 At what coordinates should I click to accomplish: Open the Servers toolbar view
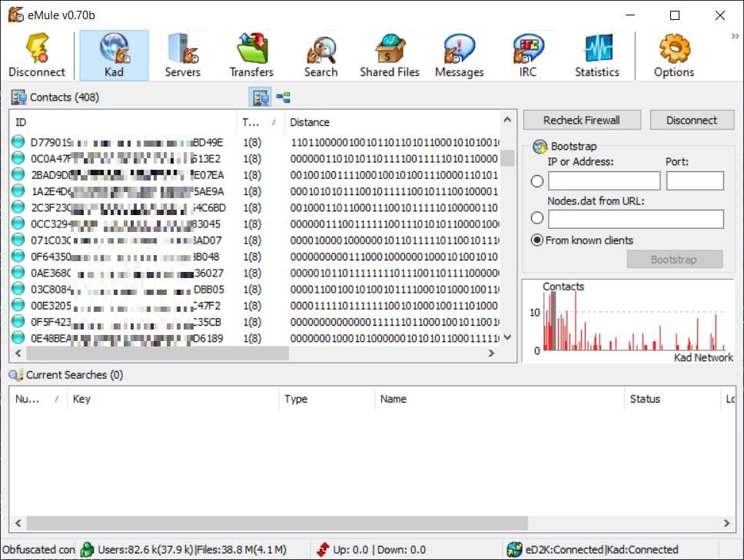(182, 55)
